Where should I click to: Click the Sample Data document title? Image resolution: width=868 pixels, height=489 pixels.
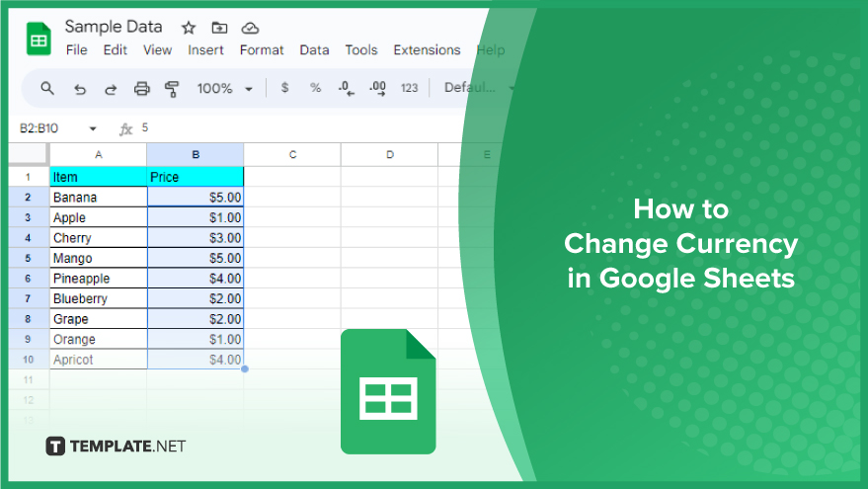tap(114, 27)
